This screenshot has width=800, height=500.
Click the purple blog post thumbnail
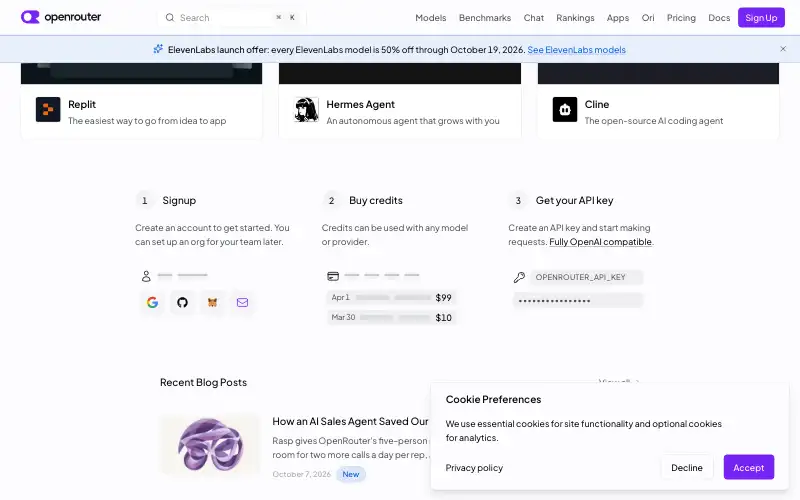pyautogui.click(x=210, y=444)
